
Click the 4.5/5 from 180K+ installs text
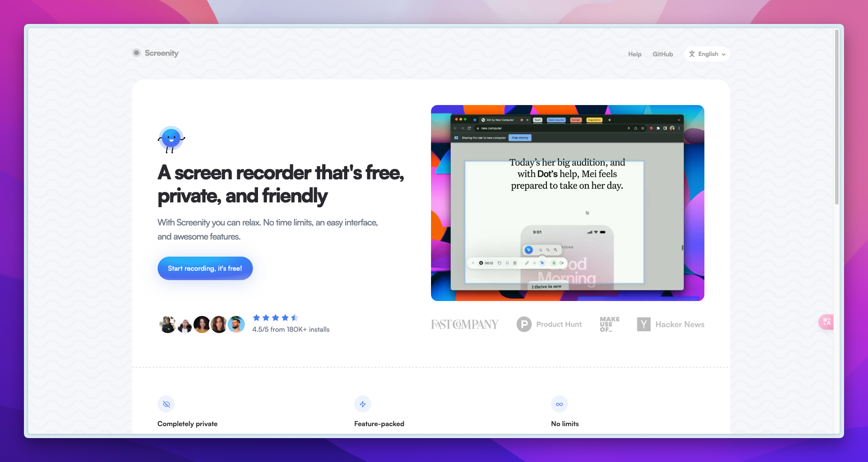pyautogui.click(x=291, y=330)
